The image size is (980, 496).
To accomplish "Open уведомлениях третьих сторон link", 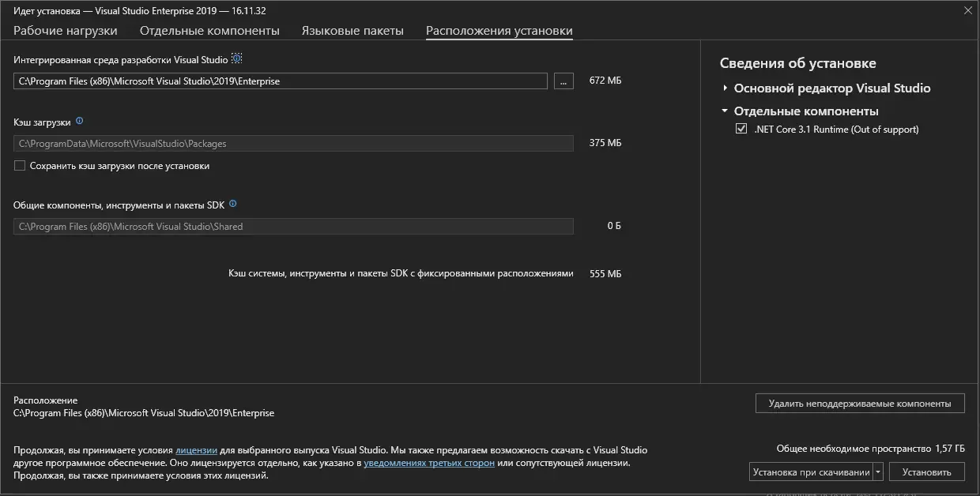I will coord(429,463).
